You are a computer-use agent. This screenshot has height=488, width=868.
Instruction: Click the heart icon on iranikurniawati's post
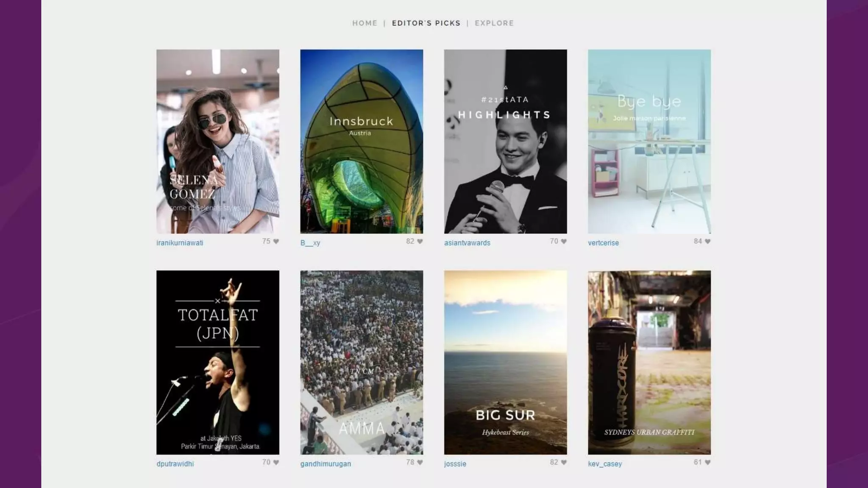[x=276, y=241]
